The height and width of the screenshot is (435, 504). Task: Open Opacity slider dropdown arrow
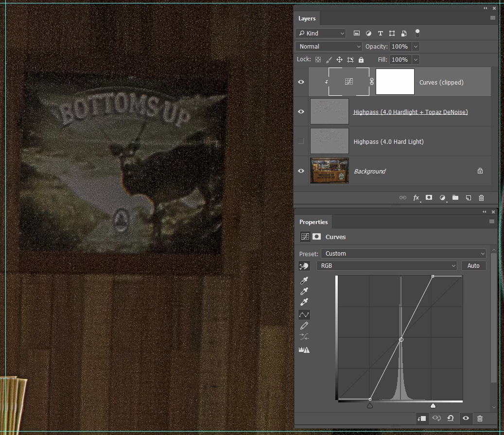[416, 47]
